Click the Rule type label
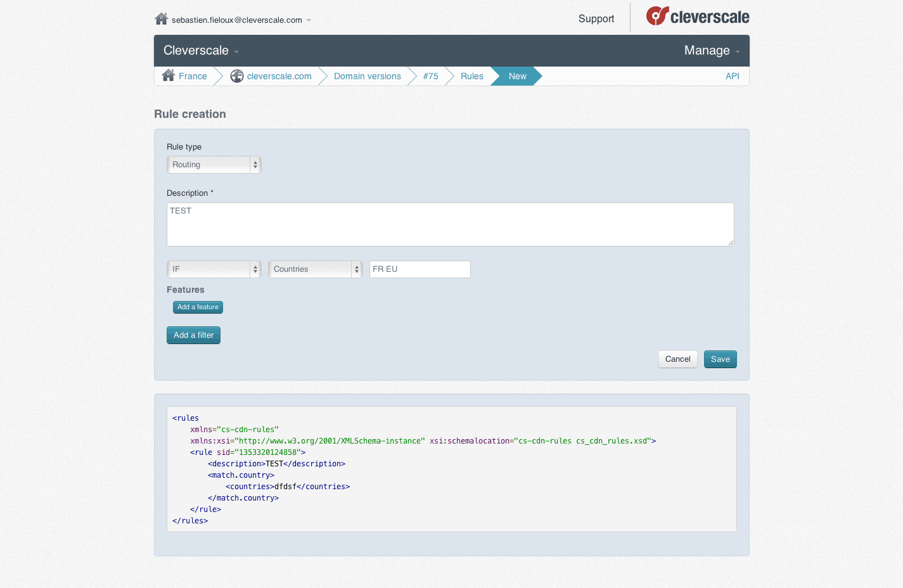 click(184, 147)
